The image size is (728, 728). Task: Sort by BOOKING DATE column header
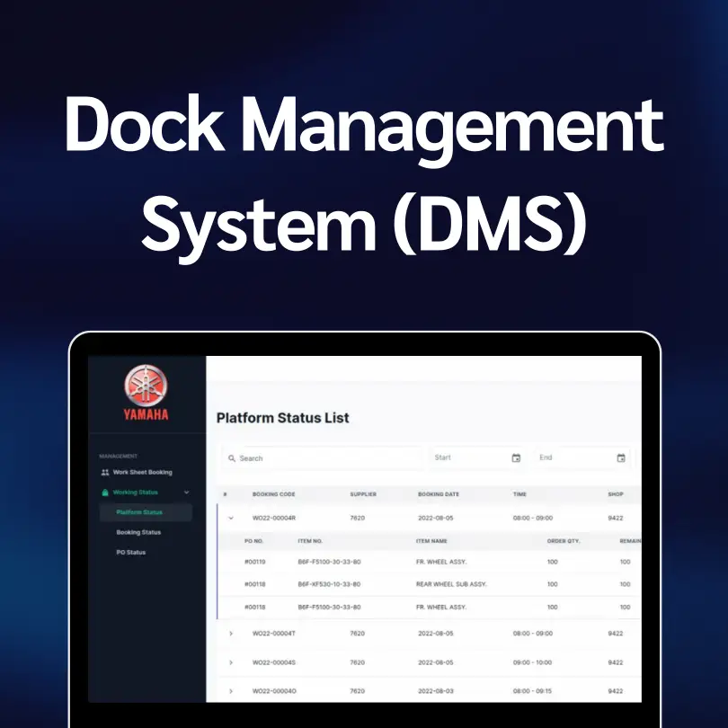[x=439, y=494]
